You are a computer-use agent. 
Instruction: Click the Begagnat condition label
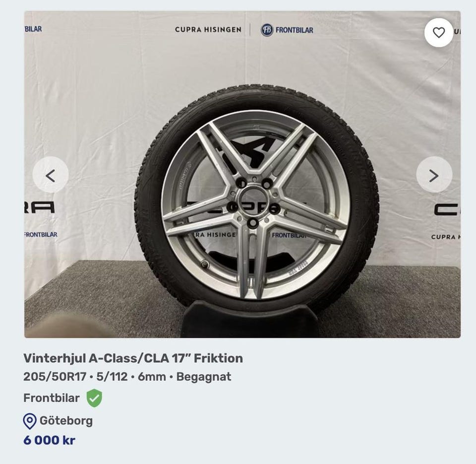[x=204, y=377]
